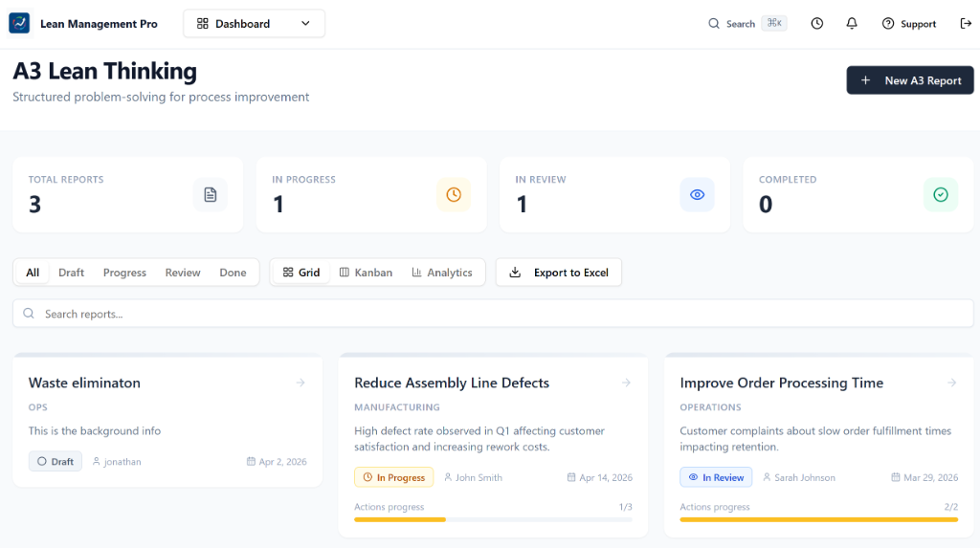Click the Apr 14, 2026 date

point(600,477)
